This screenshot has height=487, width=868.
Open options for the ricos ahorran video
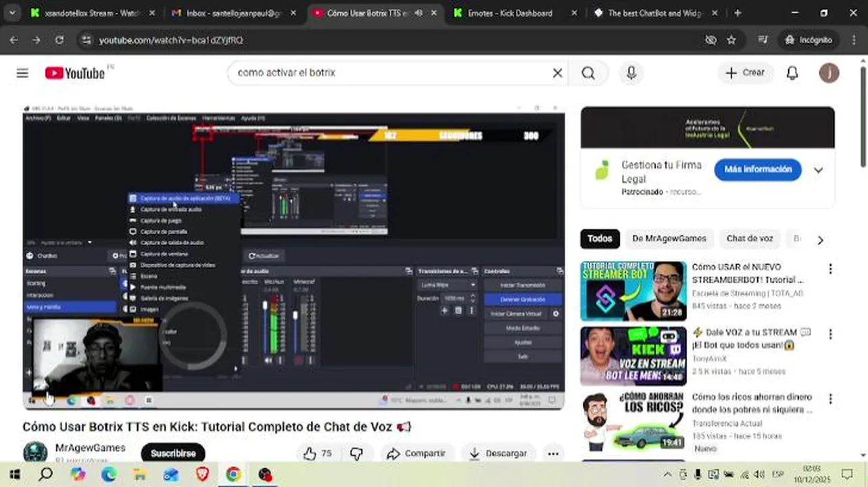830,399
